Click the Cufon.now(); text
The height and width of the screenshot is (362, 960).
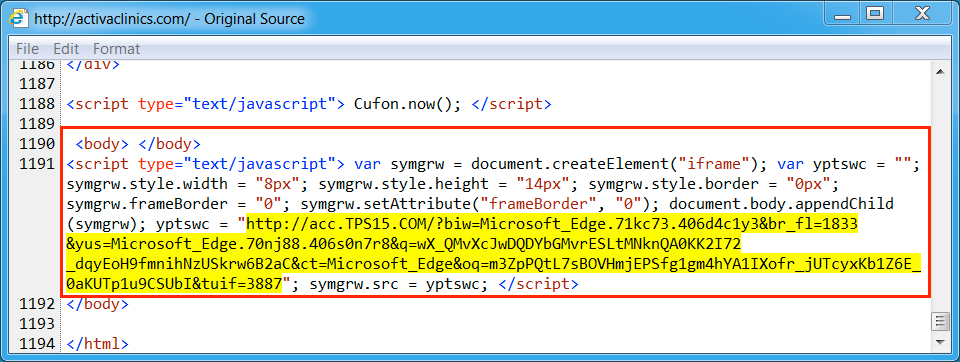(407, 104)
